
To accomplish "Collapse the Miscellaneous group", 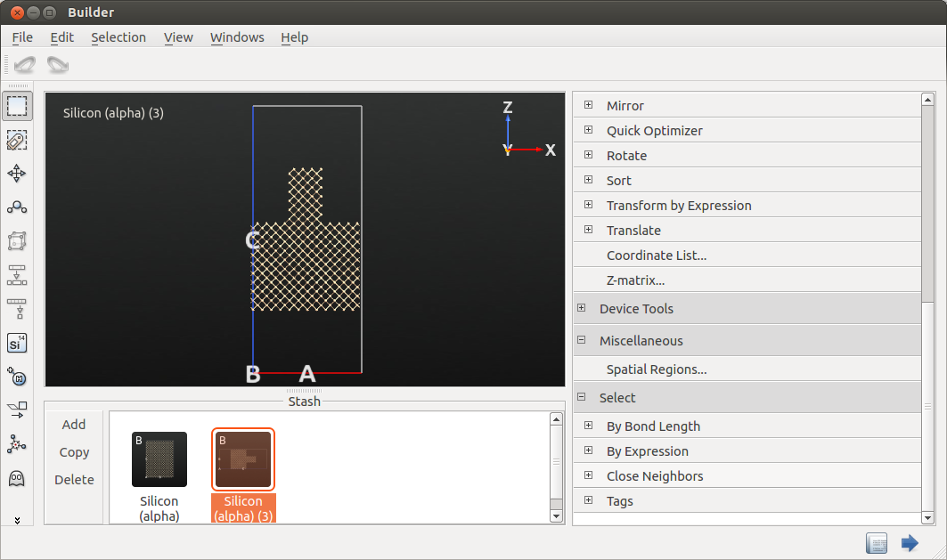I will pos(581,340).
